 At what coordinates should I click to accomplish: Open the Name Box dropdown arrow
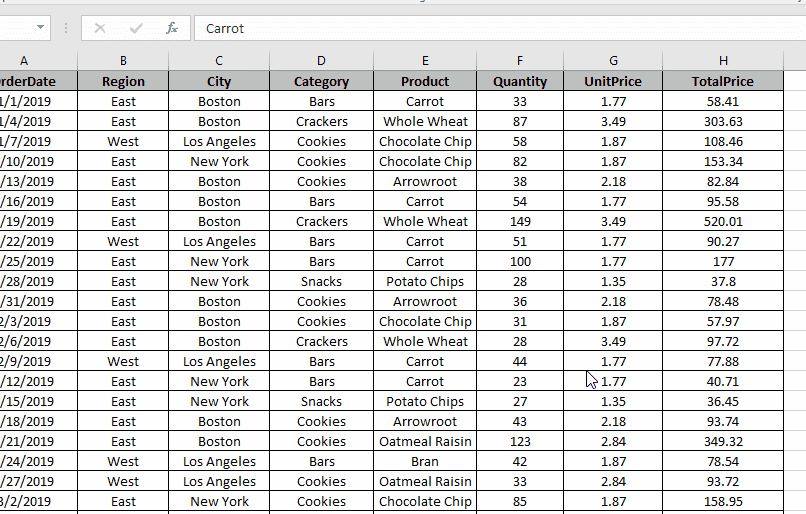pos(40,27)
